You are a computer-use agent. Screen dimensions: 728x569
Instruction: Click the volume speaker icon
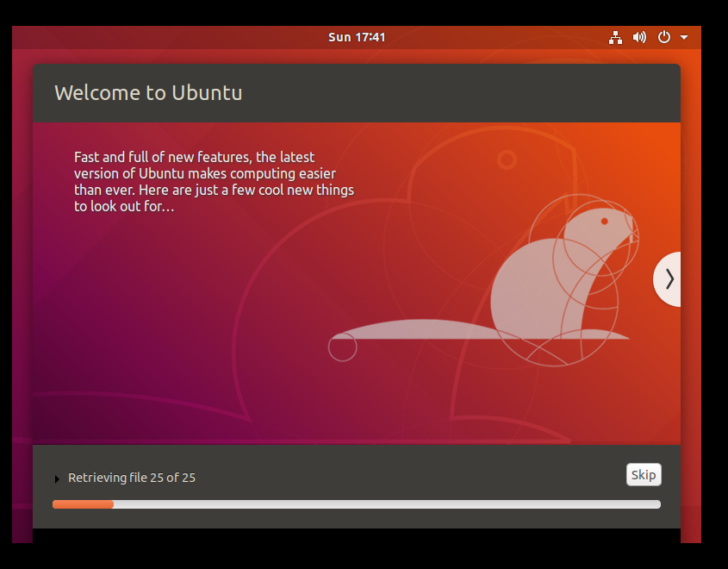pos(639,37)
